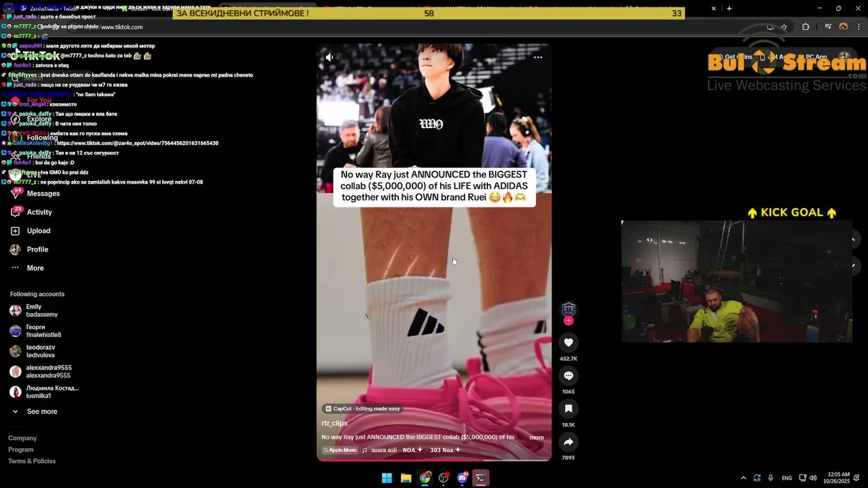868x488 pixels.
Task: Open the clock showing 12:05 AM
Action: 836,478
